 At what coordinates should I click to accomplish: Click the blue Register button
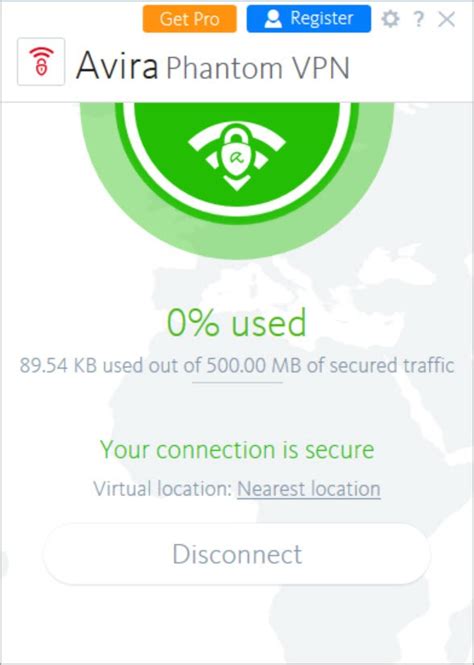click(x=309, y=19)
